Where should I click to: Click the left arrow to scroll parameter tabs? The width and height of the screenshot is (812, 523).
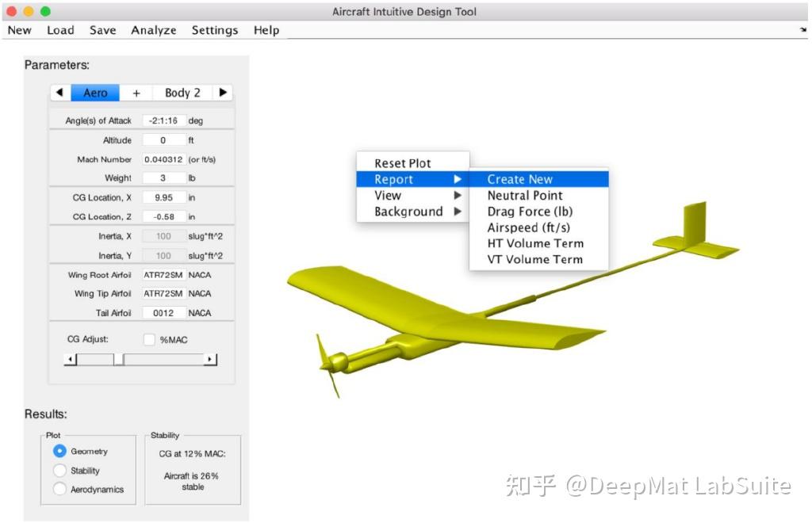[61, 92]
